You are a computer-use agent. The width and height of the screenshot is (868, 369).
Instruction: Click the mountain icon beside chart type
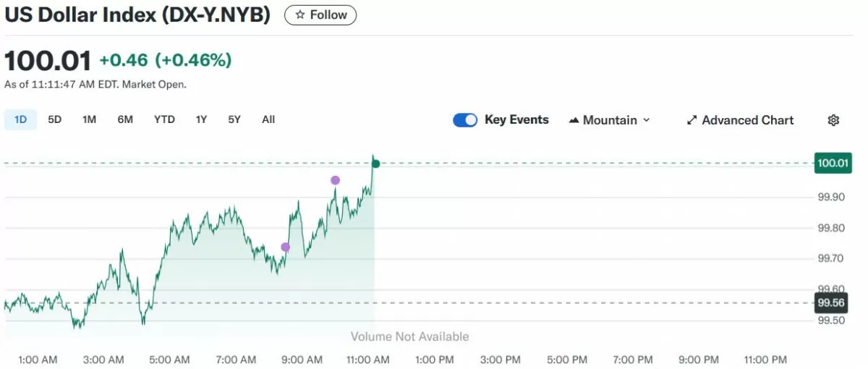point(574,120)
